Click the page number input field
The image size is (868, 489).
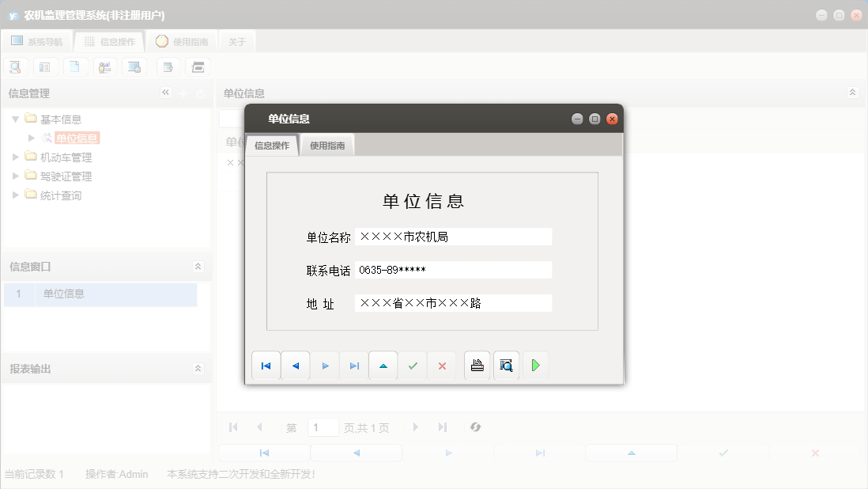(x=323, y=427)
